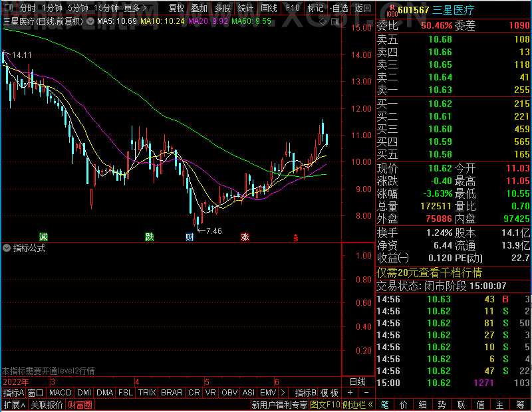Viewport: 532px width, 412px height.
Task: Open the 图文F10 page
Action: point(325,405)
